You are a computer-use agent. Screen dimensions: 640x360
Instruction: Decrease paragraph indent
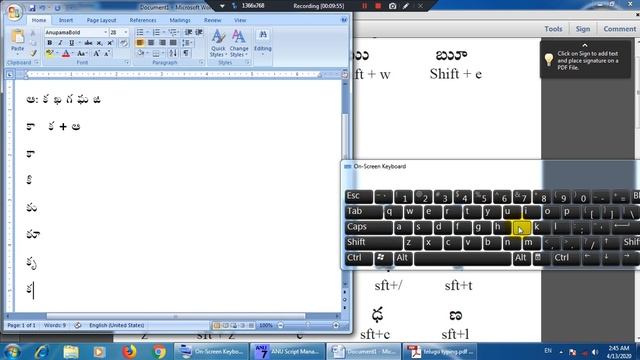(188, 32)
